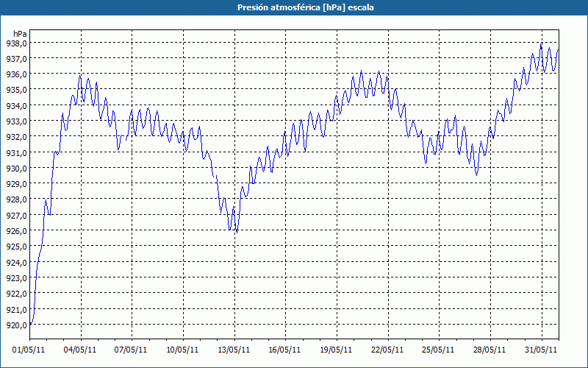Select the 13/05/11 date label

click(234, 350)
